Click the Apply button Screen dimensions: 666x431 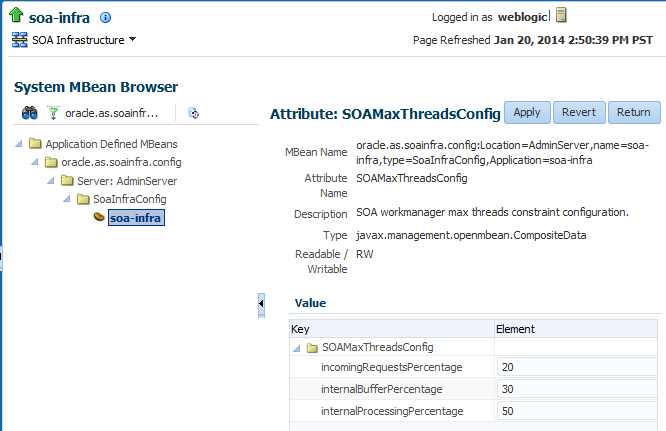pos(527,113)
